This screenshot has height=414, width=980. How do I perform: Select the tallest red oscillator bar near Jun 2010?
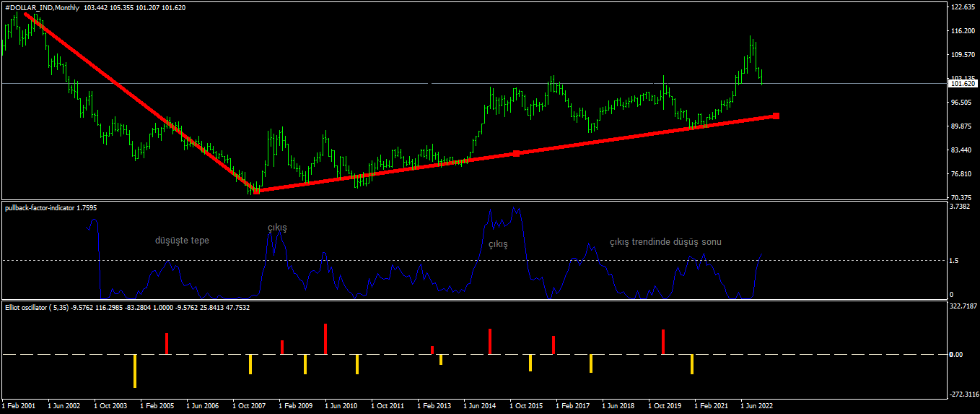click(x=325, y=339)
